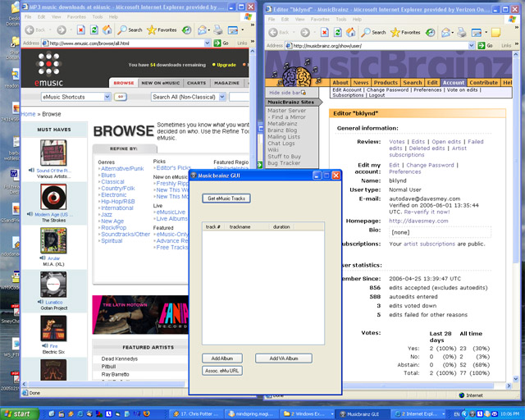525x420 pixels.
Task: Click MusicBrainz page vertical scrollbar down arrow
Action: pos(516,379)
